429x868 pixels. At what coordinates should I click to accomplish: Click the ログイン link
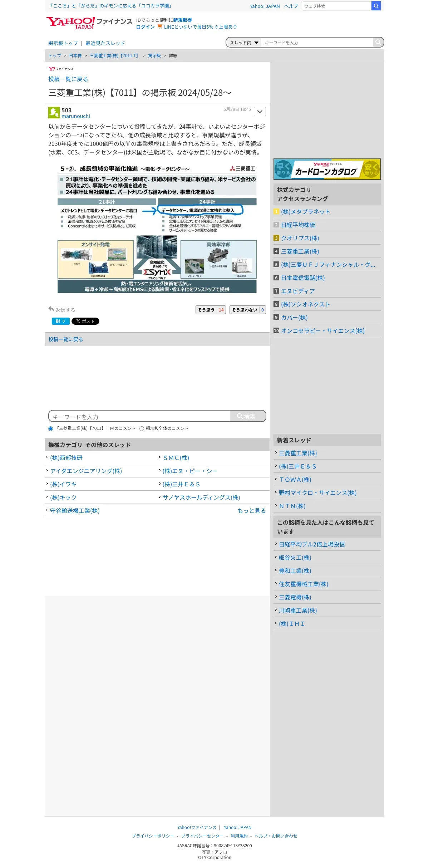145,27
